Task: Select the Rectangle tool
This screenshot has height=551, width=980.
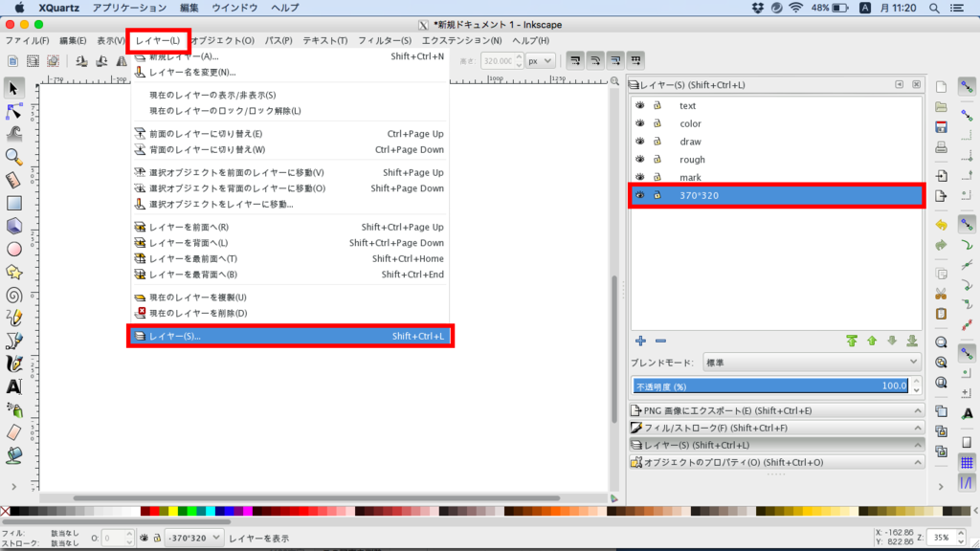Action: (x=13, y=203)
